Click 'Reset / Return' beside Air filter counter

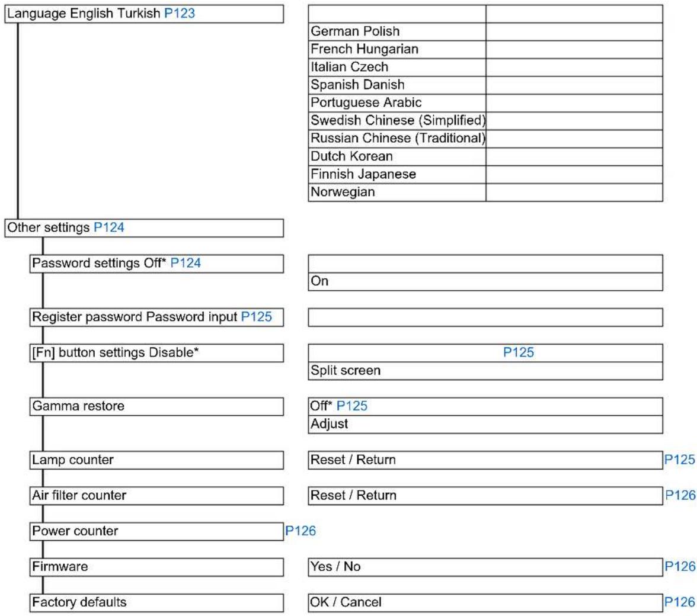485,496
